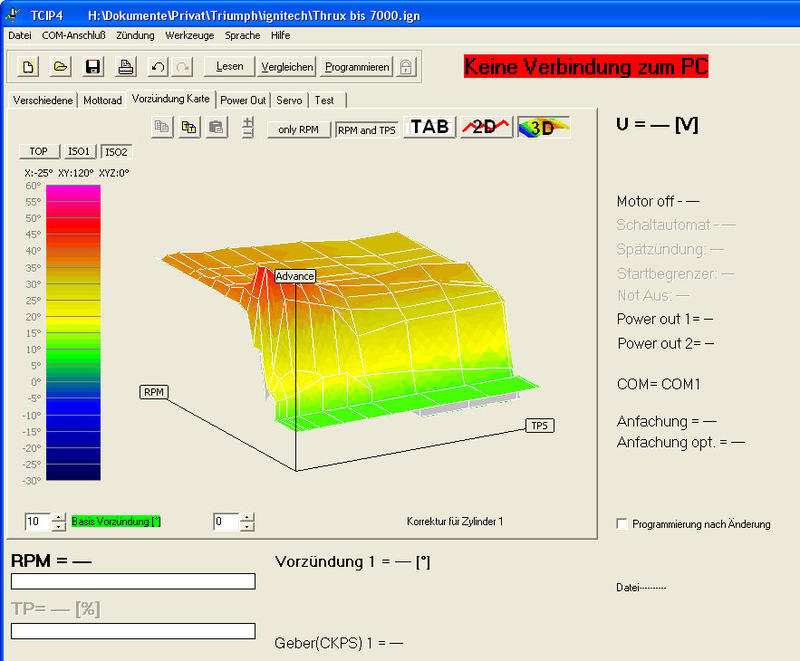Switch to the Verschiedene tab
This screenshot has width=800, height=661.
point(43,100)
